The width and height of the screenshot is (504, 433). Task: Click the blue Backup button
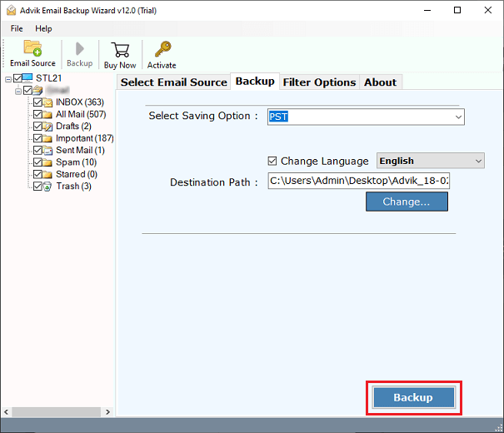pyautogui.click(x=413, y=398)
